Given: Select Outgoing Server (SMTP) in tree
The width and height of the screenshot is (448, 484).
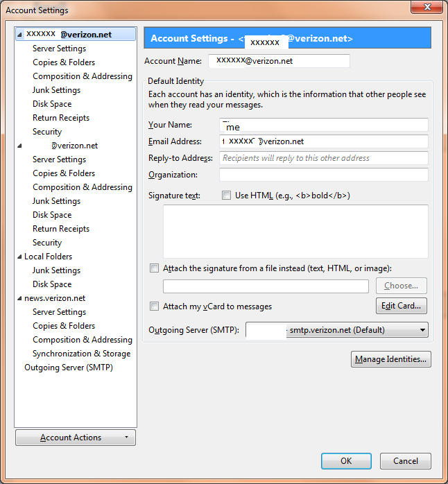Looking at the screenshot, I should [x=69, y=368].
